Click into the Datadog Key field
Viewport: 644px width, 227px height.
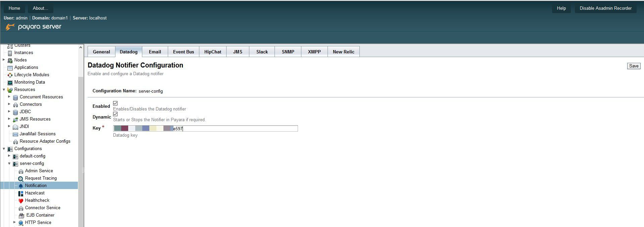[x=235, y=129]
